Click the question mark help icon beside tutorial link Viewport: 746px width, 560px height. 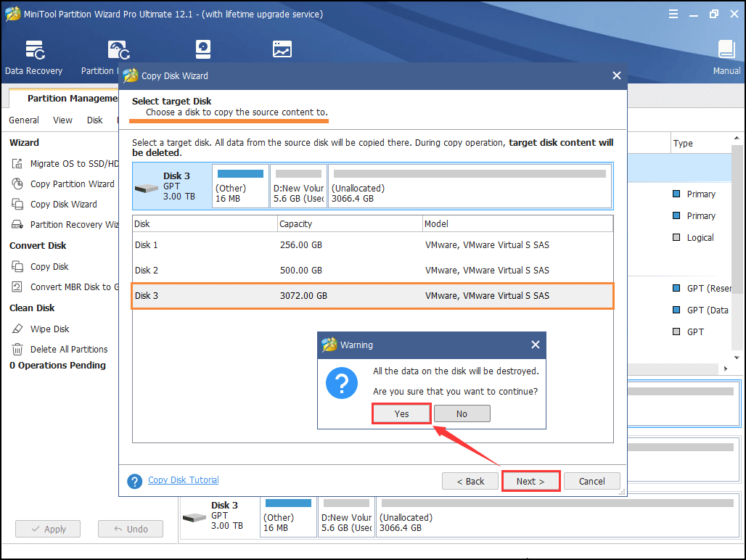tap(135, 481)
